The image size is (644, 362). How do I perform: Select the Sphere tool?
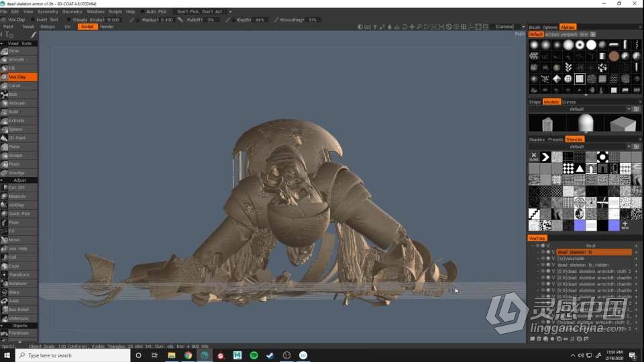(19, 129)
